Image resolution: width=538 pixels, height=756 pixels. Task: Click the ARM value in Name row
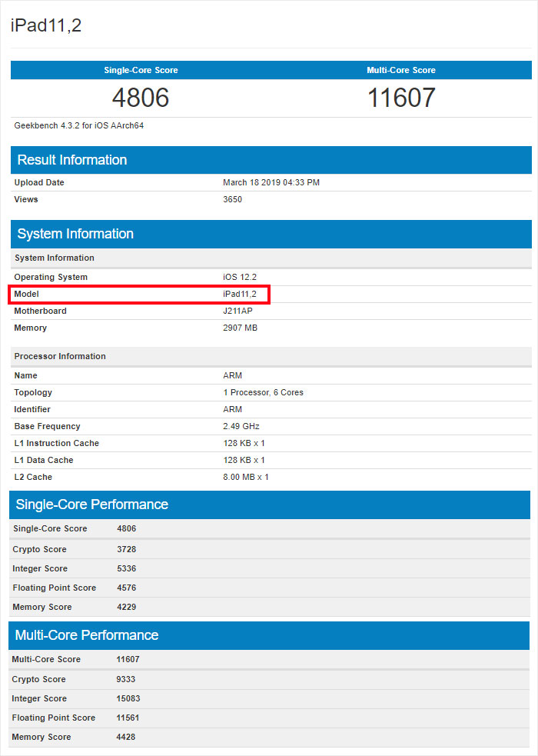(232, 375)
